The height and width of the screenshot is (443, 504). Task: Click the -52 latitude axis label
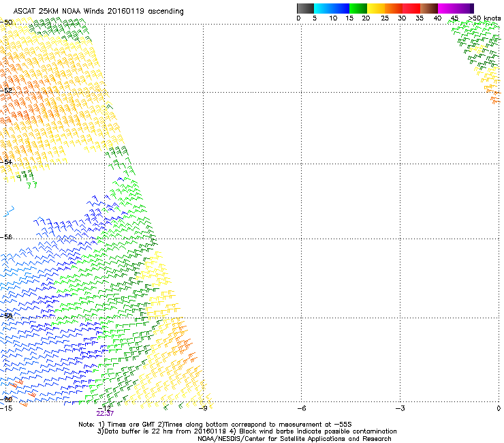6,90
